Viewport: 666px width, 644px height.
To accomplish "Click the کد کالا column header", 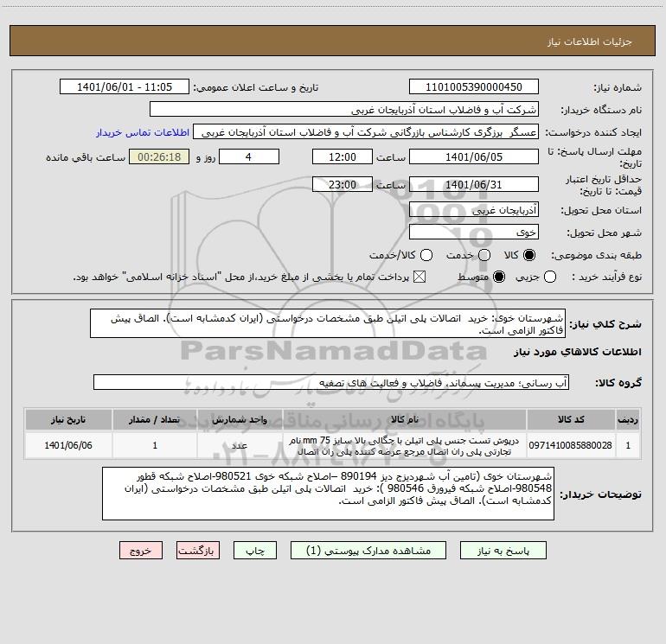I will (571, 419).
